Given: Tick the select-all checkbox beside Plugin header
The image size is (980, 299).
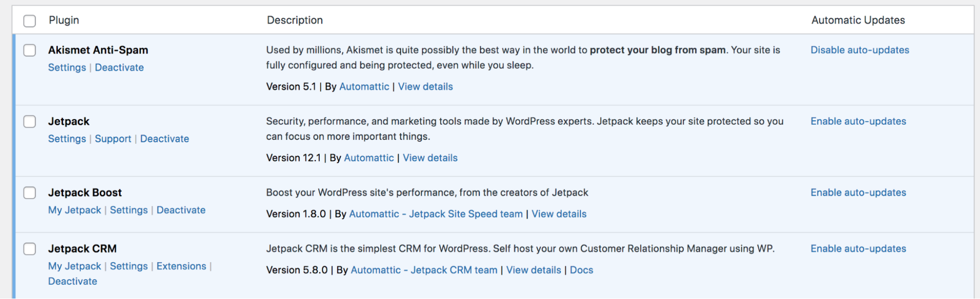Looking at the screenshot, I should point(30,21).
